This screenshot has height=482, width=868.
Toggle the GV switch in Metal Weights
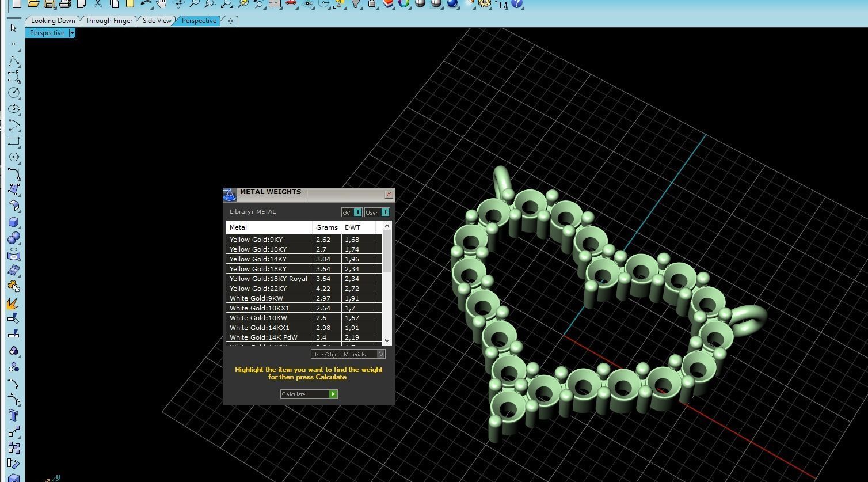coord(352,212)
